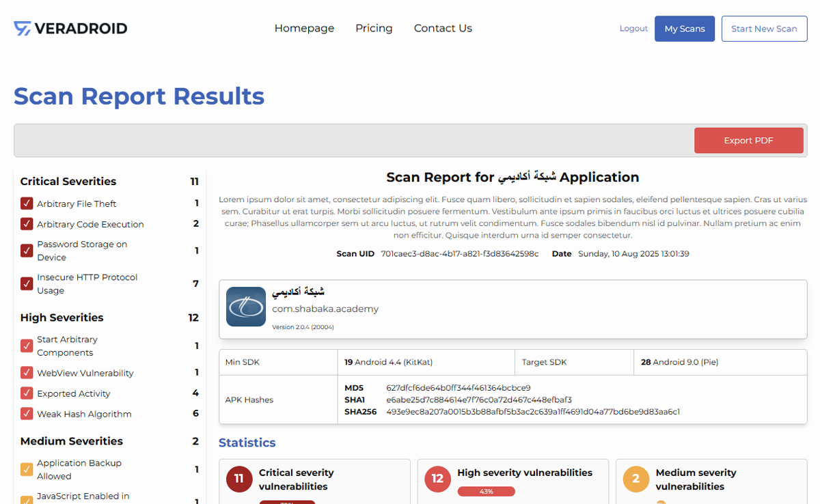
Task: Uncheck Start Arbitrary Components
Action: point(26,346)
